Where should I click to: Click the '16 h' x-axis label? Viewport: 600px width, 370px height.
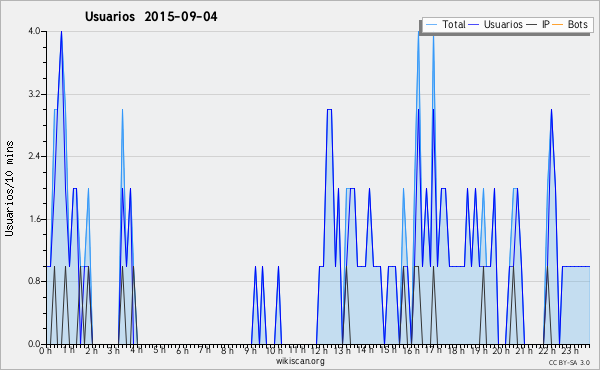click(410, 350)
